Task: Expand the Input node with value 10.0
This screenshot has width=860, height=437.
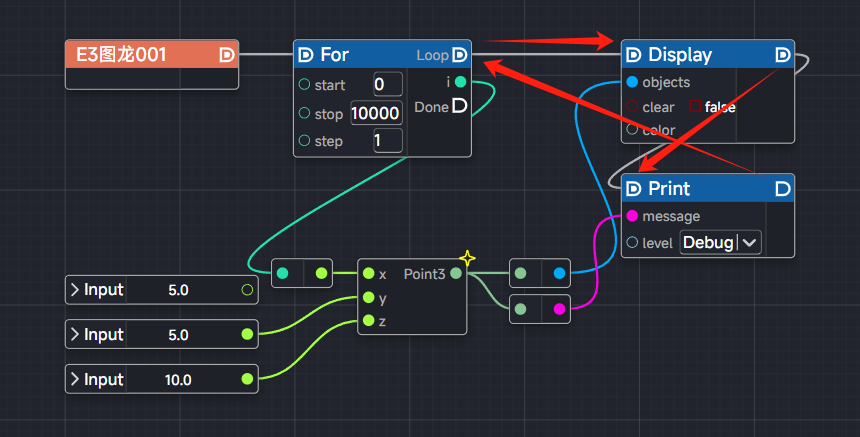Action: click(74, 379)
